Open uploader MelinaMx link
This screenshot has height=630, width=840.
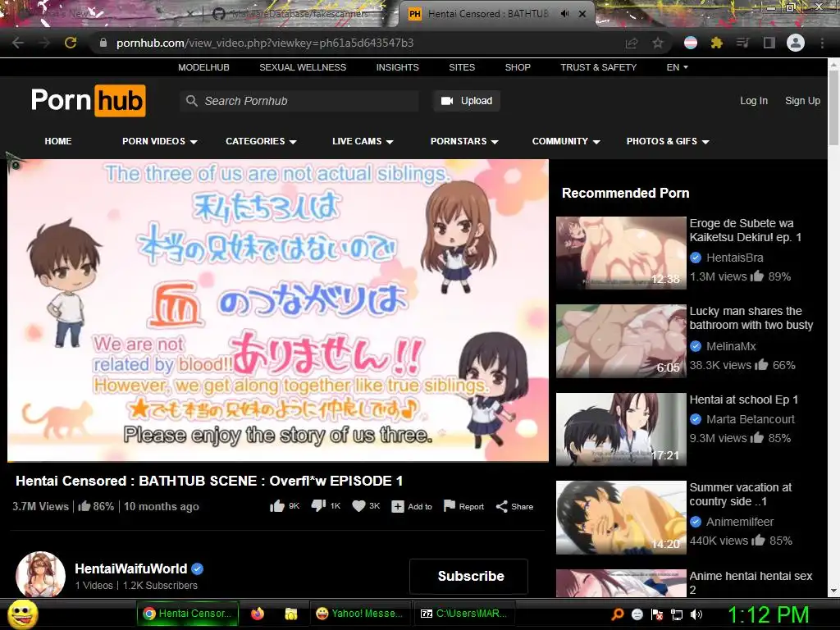(x=731, y=347)
